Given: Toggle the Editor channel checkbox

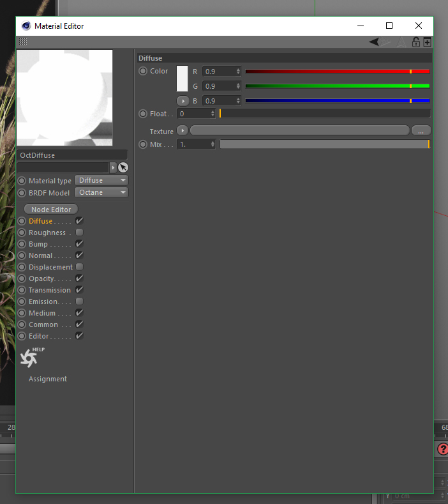Looking at the screenshot, I should (79, 335).
